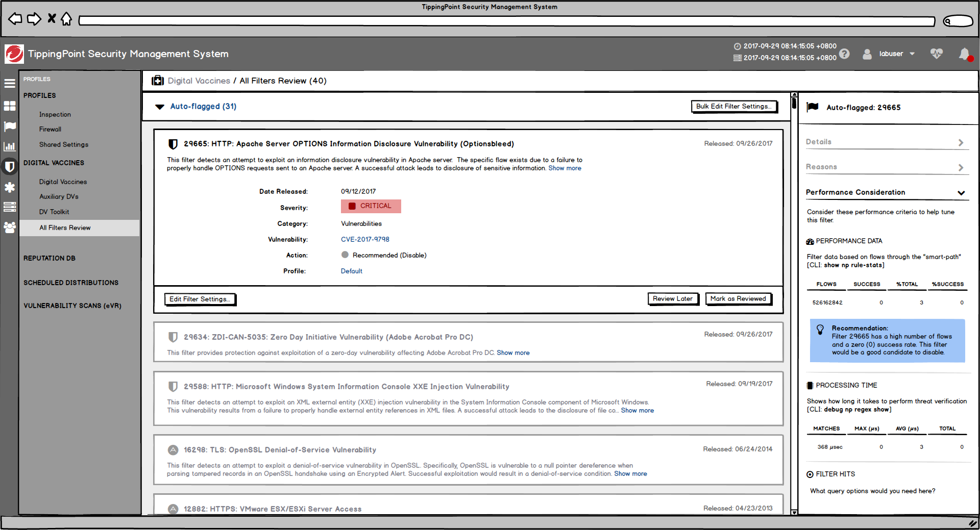
Task: Expand the Reasons section chevron
Action: pos(961,167)
